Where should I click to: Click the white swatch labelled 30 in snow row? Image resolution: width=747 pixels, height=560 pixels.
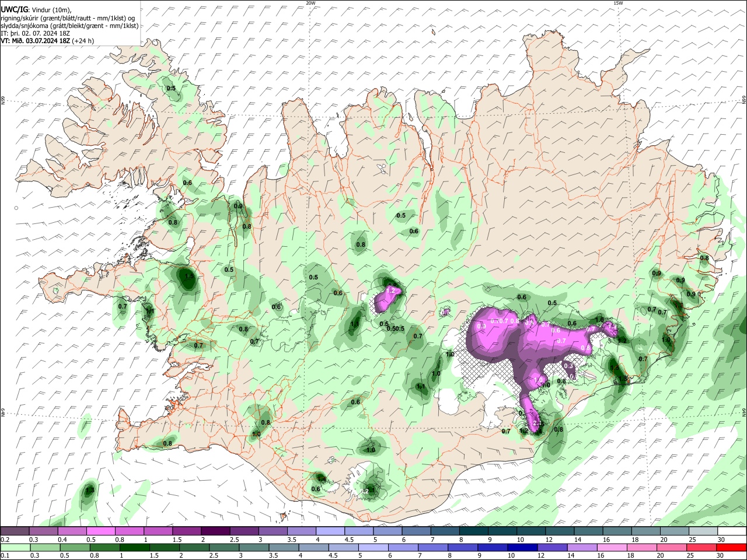pyautogui.click(x=732, y=531)
